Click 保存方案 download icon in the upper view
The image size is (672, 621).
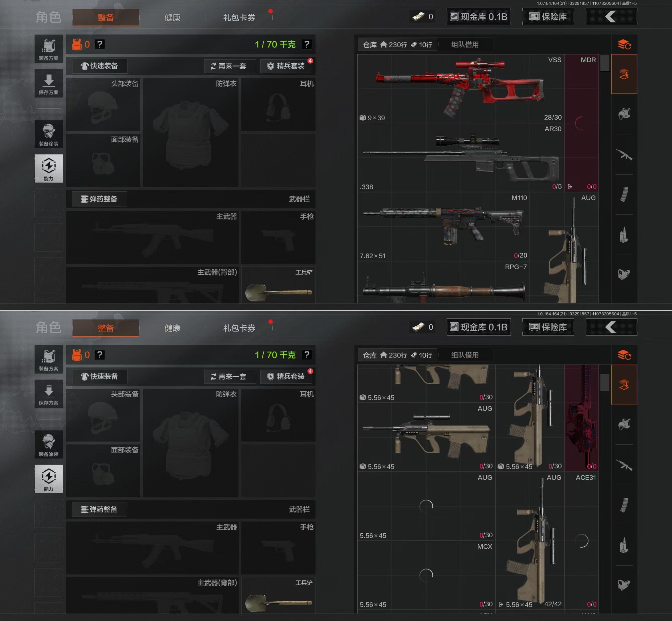(x=49, y=83)
